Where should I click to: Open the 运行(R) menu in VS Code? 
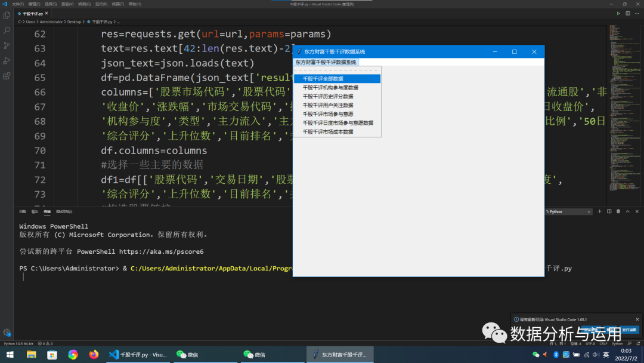click(x=101, y=4)
